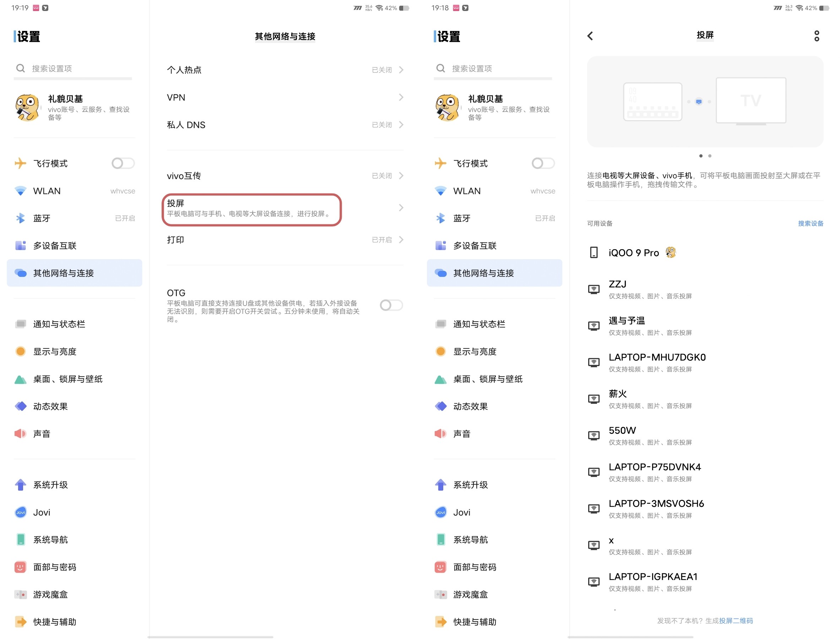Toggle the OTG switch
The image size is (840, 639).
(391, 305)
